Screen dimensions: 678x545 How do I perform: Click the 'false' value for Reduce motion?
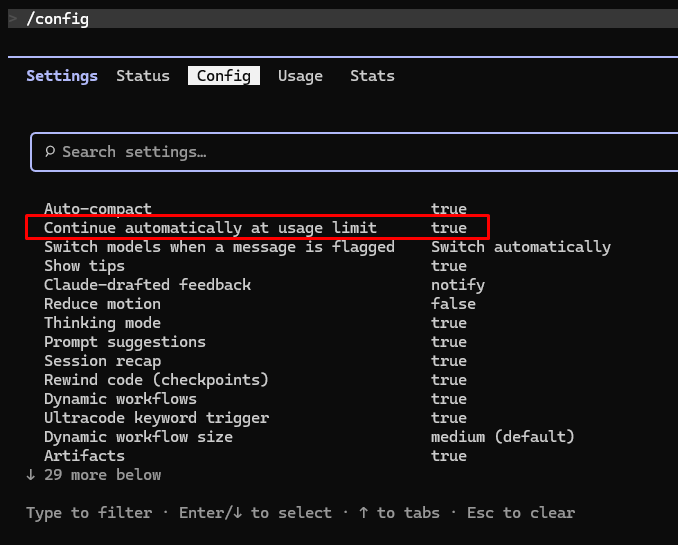tap(453, 304)
